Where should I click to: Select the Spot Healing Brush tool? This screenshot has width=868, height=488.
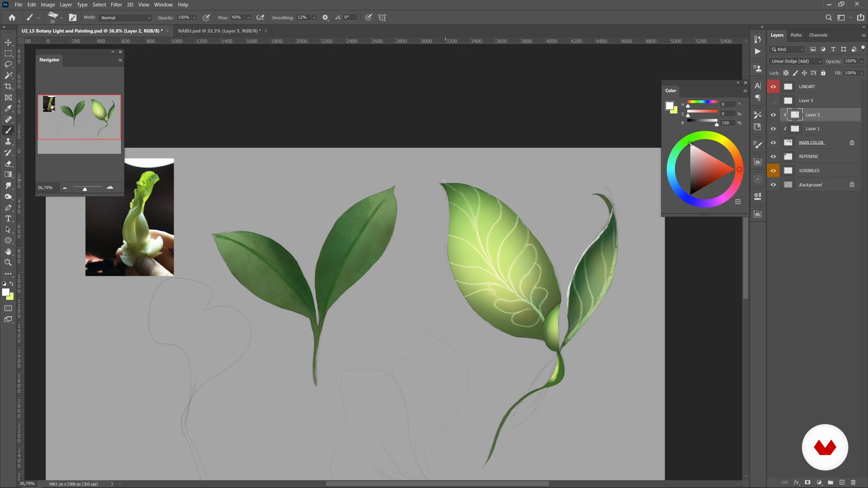click(8, 119)
